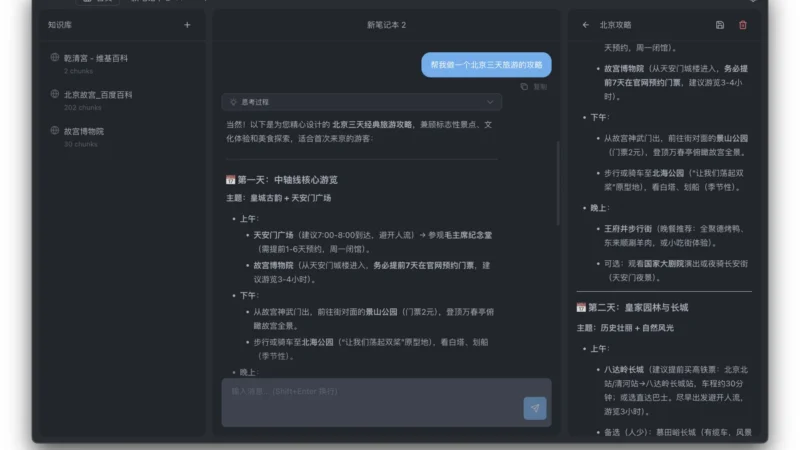This screenshot has height=450, width=800.
Task: Click heading 第一天：中轴线核心游览
Action: click(x=287, y=180)
